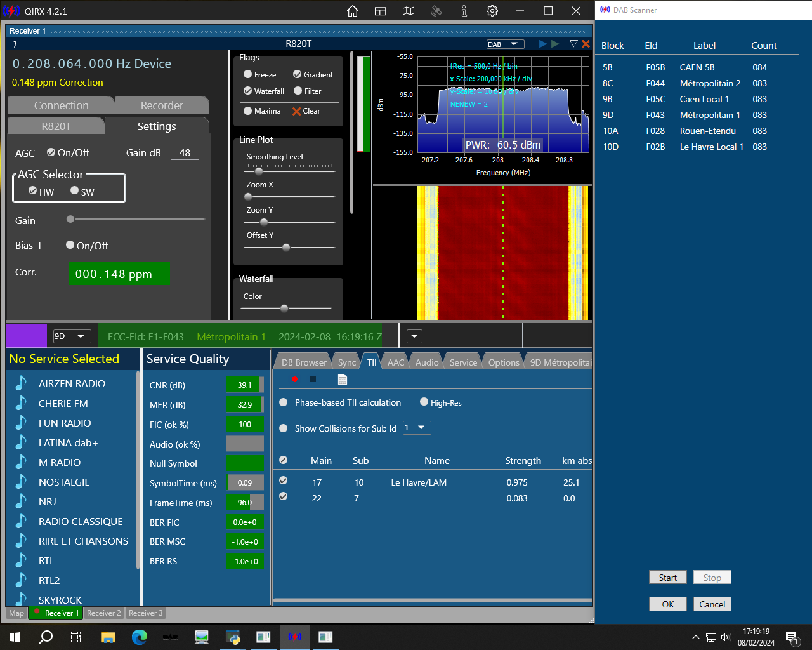Open the Windows Start menu
Image resolution: width=812 pixels, height=650 pixels.
pos(15,637)
